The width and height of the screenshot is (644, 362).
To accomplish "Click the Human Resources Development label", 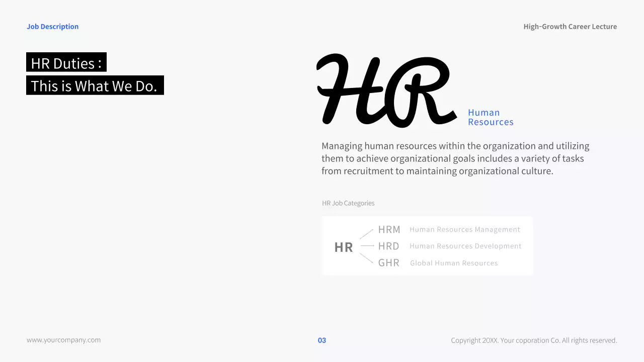I will coord(465,246).
